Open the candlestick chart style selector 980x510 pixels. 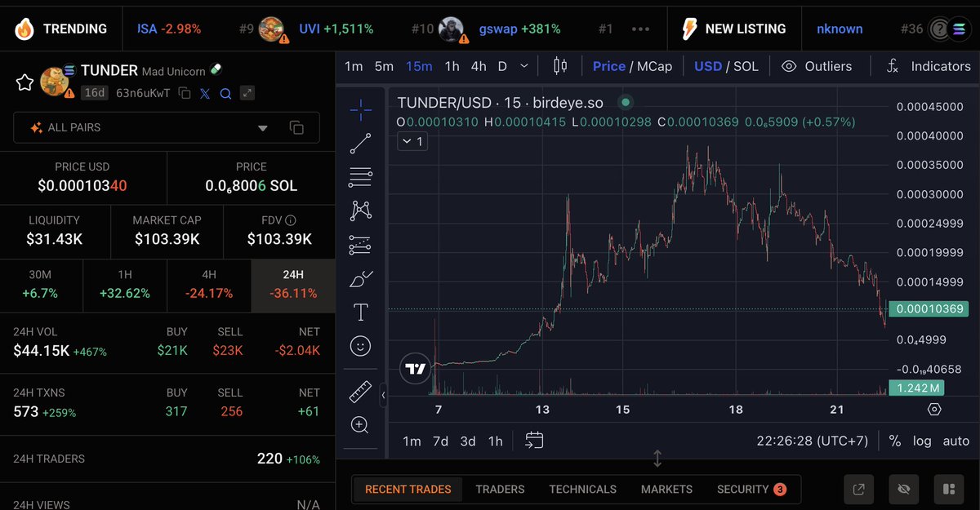tap(559, 66)
